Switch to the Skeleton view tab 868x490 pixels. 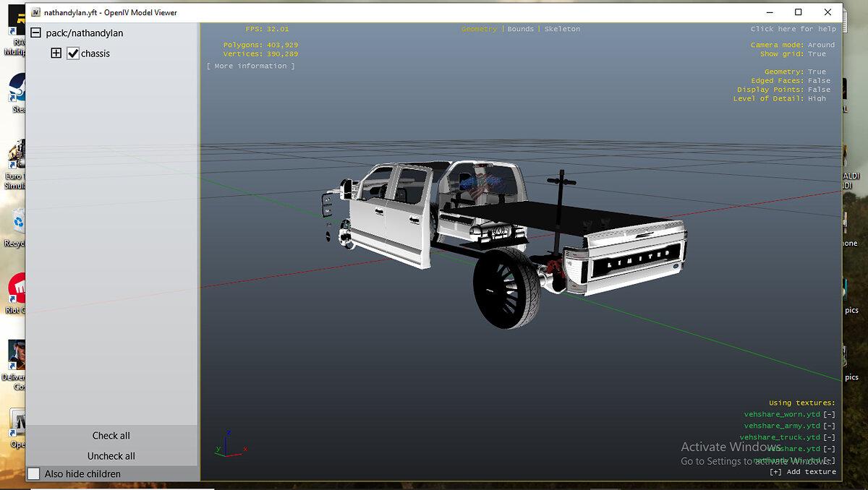[562, 29]
